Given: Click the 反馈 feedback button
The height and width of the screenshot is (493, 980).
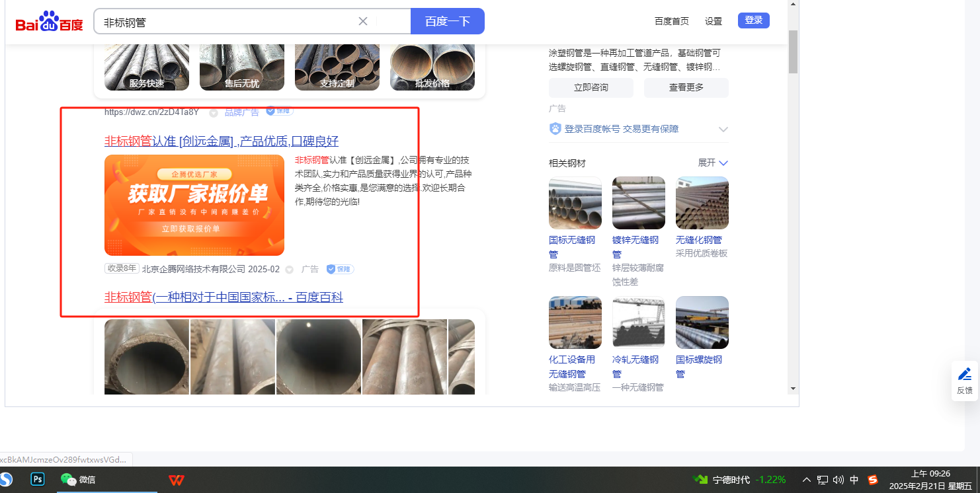Looking at the screenshot, I should (965, 381).
